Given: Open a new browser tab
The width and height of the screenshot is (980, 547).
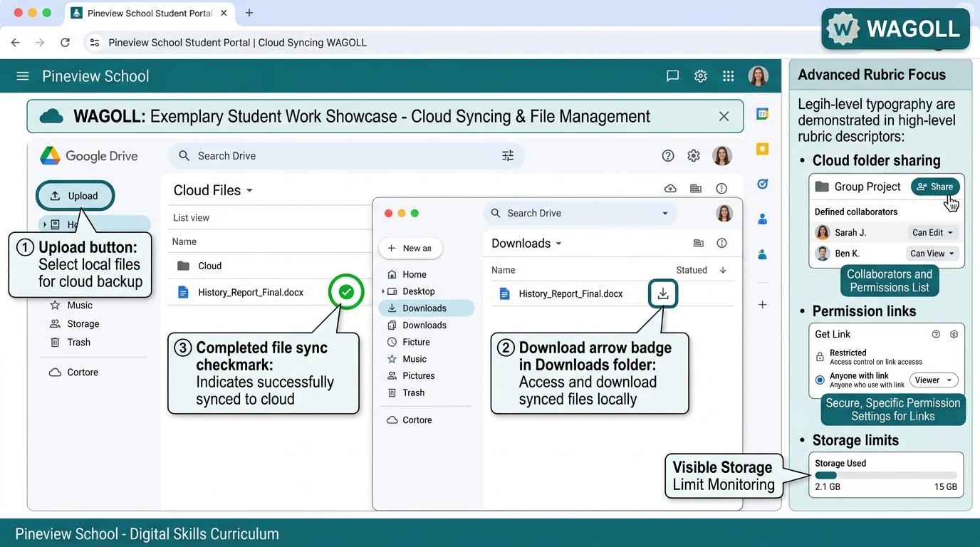Looking at the screenshot, I should [249, 13].
